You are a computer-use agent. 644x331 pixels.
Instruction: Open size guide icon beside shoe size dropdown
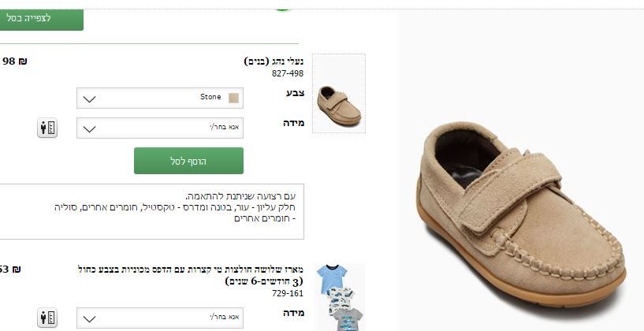tap(47, 128)
